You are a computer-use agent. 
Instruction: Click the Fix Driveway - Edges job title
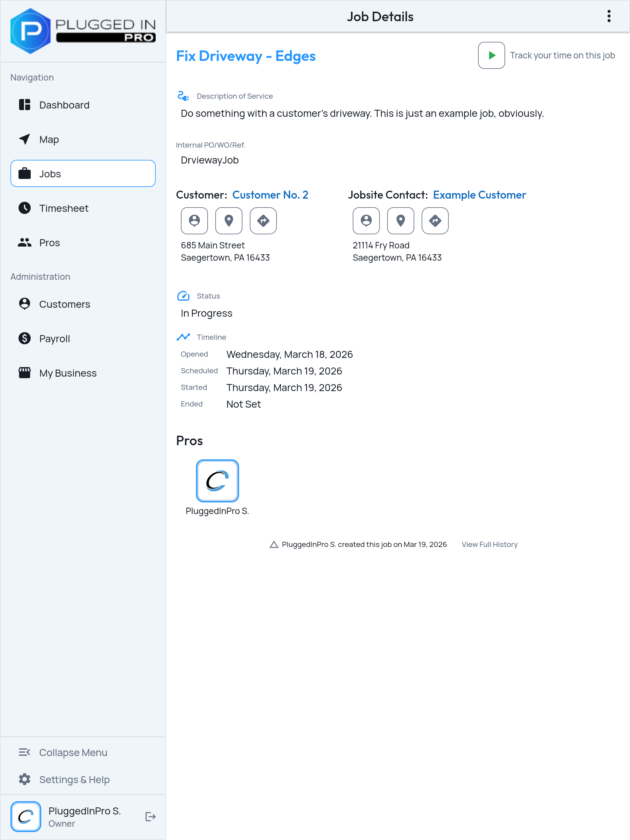pyautogui.click(x=246, y=56)
